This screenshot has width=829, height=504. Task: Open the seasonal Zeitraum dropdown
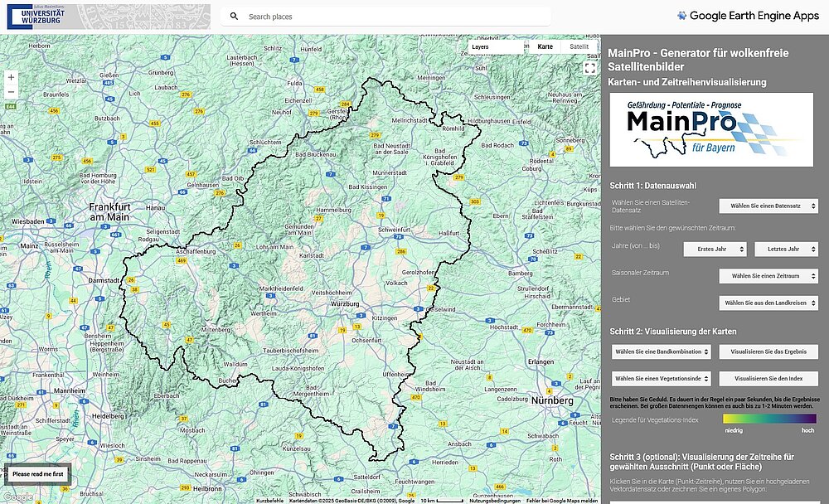coord(768,276)
